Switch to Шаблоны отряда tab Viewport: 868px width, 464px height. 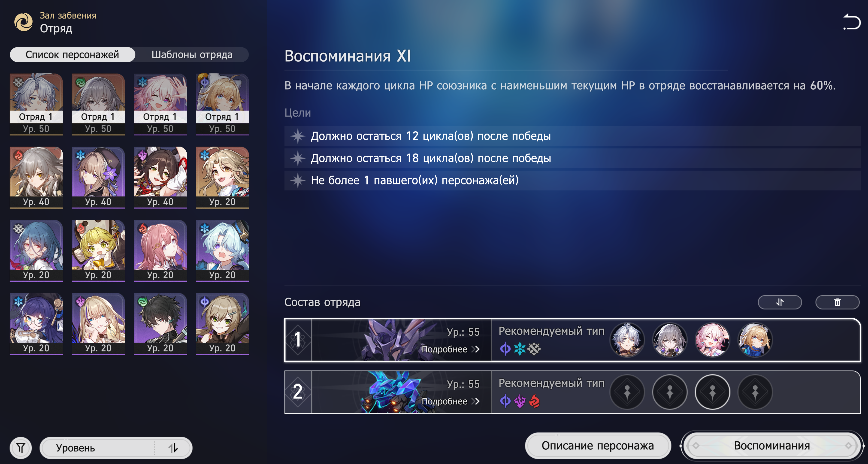click(192, 54)
